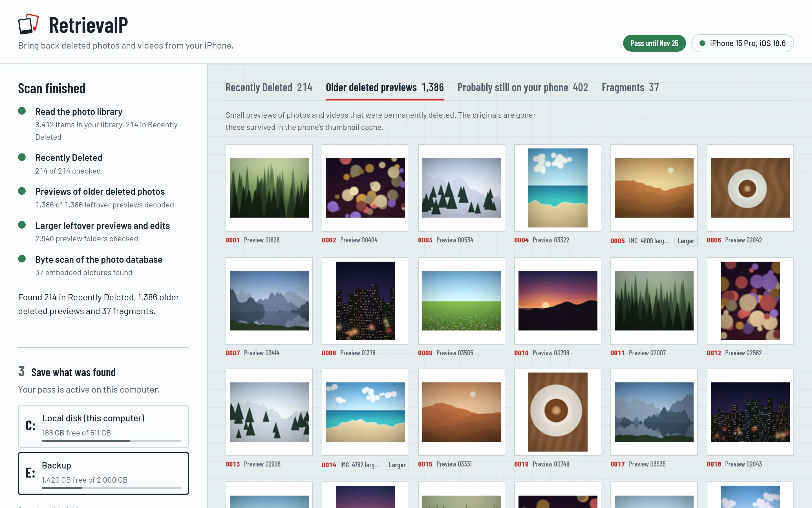Image resolution: width=812 pixels, height=508 pixels.
Task: Open bokeh thumbnail Preview 02562
Action: click(750, 301)
